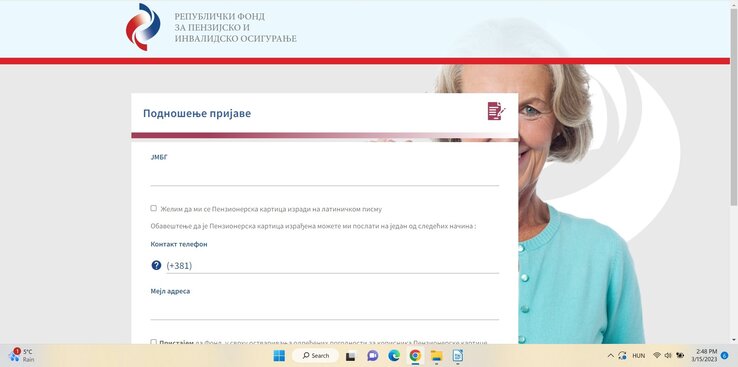This screenshot has height=367, width=738.
Task: Click the battery tray icon
Action: (680, 355)
